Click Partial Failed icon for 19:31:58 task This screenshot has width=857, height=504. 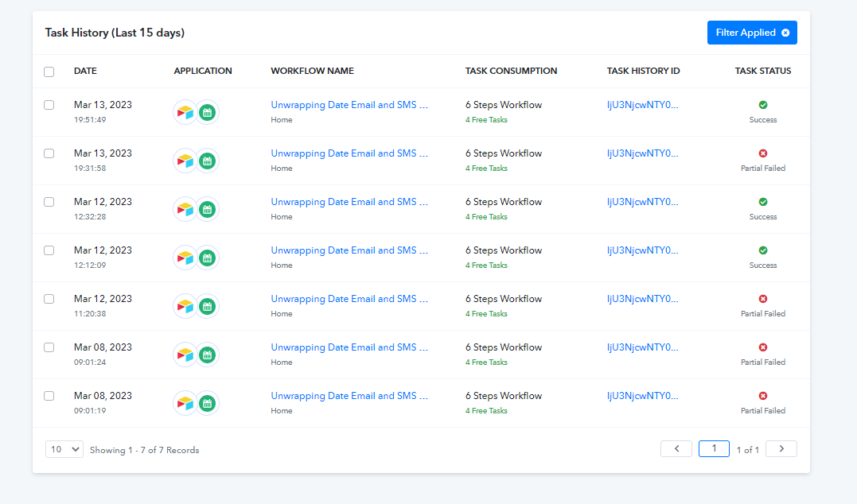pyautogui.click(x=763, y=153)
